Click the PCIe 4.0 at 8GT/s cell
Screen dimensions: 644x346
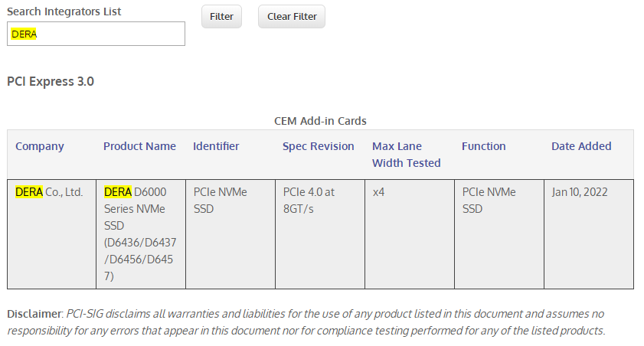309,200
